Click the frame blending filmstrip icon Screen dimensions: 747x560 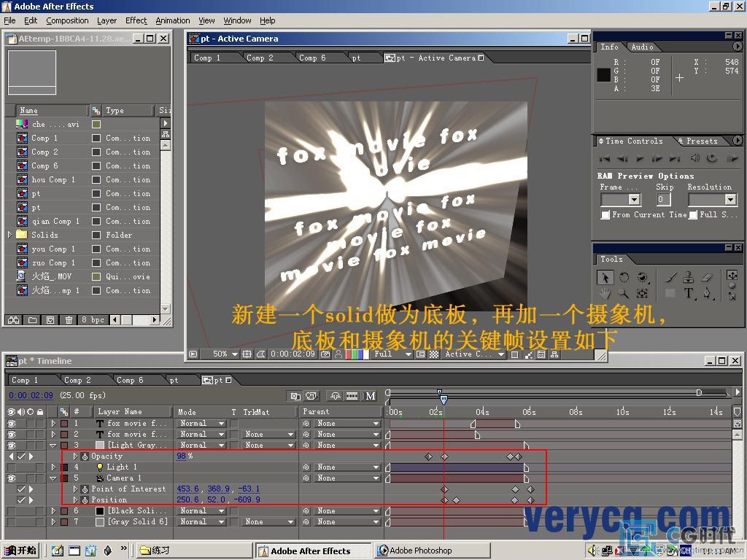pos(352,396)
